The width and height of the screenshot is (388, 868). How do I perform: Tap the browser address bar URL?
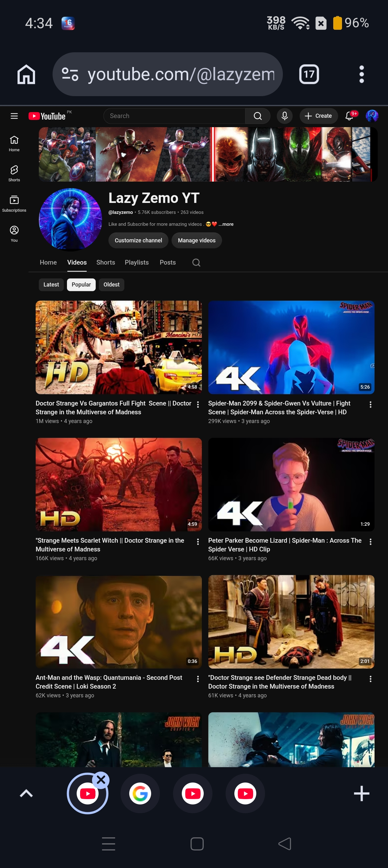point(181,74)
